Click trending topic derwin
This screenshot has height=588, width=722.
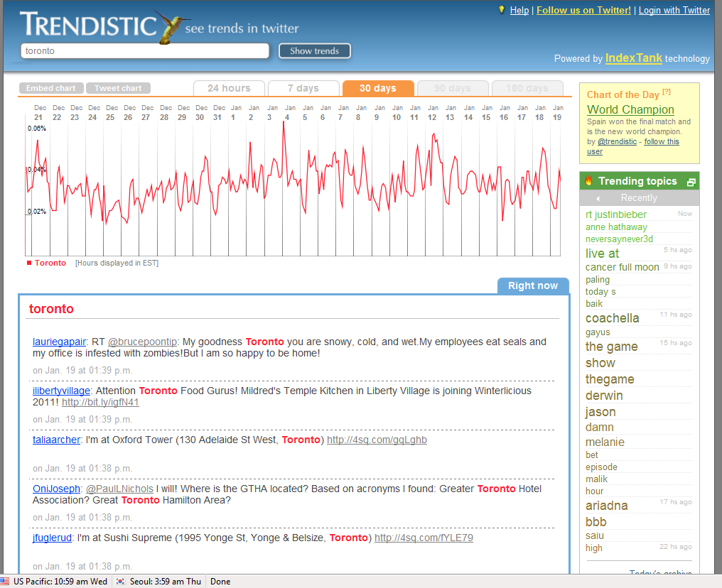pos(603,396)
